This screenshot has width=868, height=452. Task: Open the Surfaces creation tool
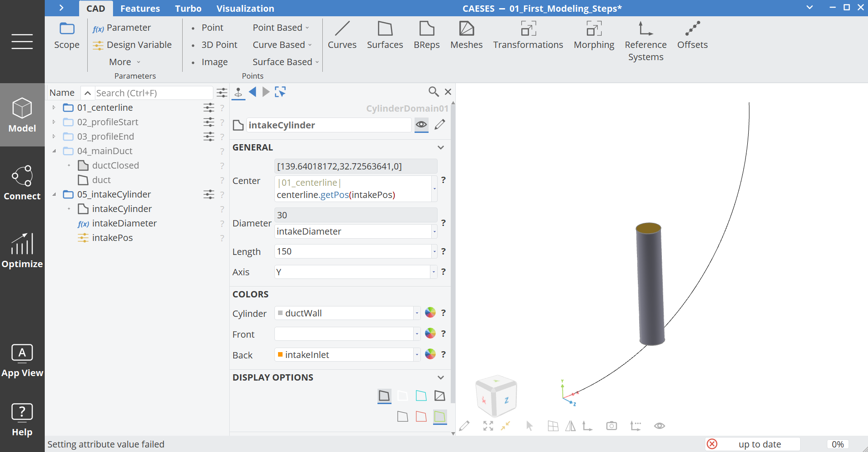tap(385, 35)
